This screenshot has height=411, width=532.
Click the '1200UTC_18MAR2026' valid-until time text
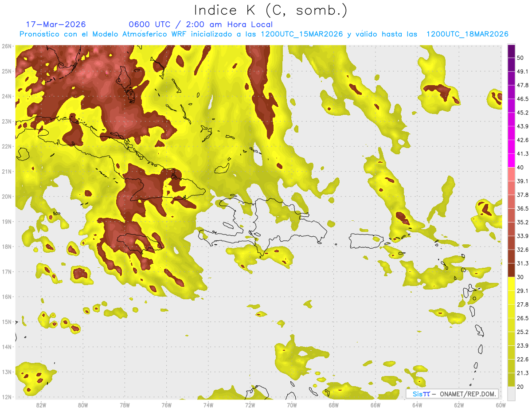[x=467, y=34]
